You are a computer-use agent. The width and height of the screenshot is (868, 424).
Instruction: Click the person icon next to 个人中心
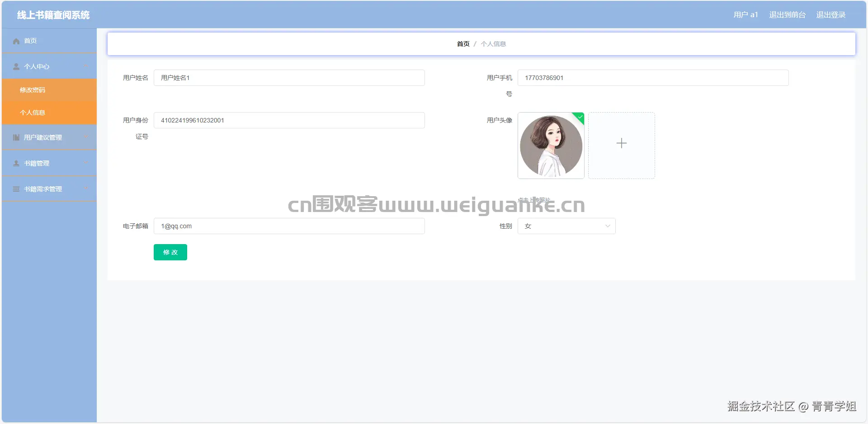pyautogui.click(x=16, y=66)
